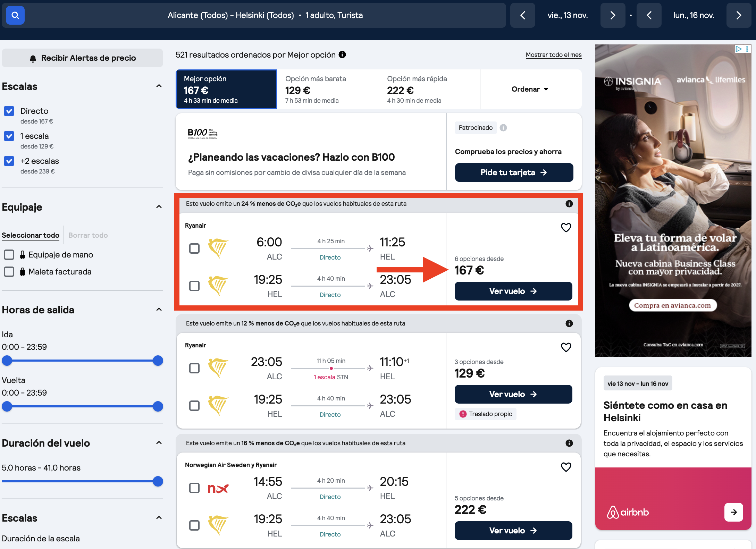Go to previous return date before lun., 16 nov.
The height and width of the screenshot is (549, 756).
(649, 15)
